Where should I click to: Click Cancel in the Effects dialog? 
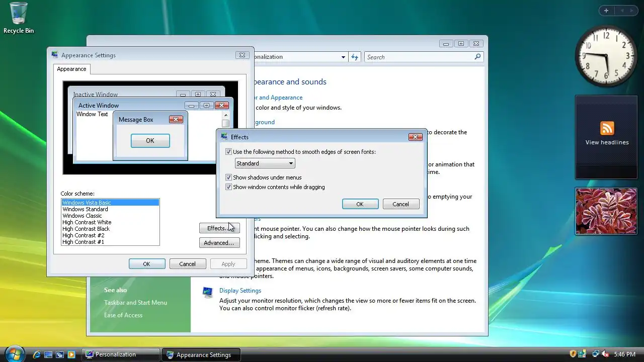pos(400,204)
